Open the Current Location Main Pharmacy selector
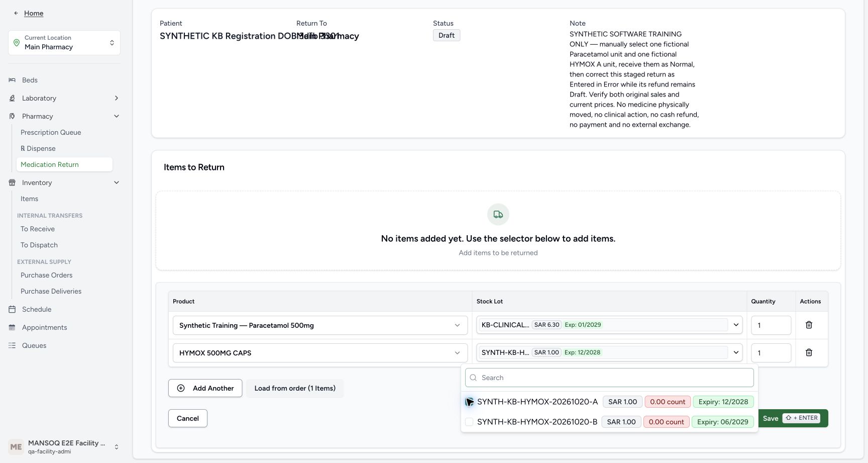This screenshot has height=463, width=868. tap(64, 43)
